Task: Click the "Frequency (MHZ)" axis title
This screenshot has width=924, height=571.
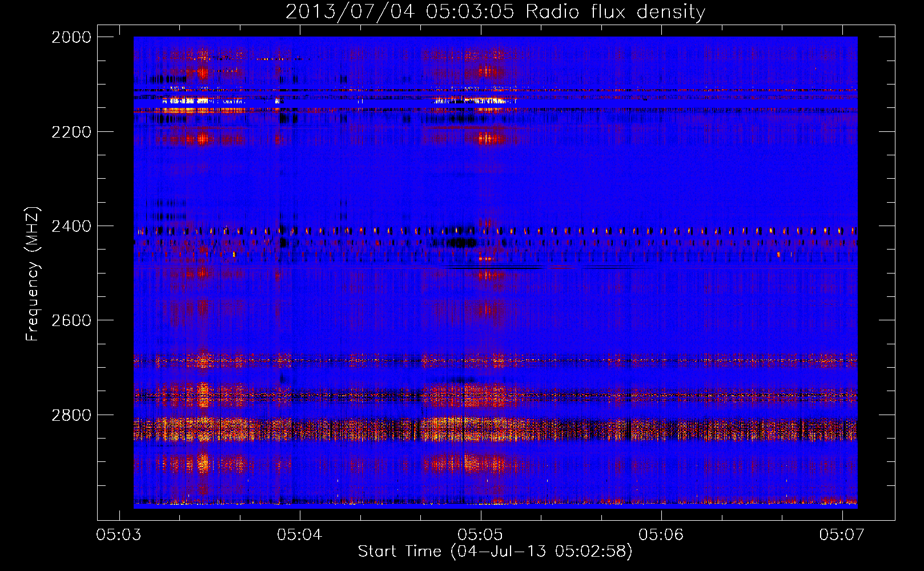Action: 33,274
